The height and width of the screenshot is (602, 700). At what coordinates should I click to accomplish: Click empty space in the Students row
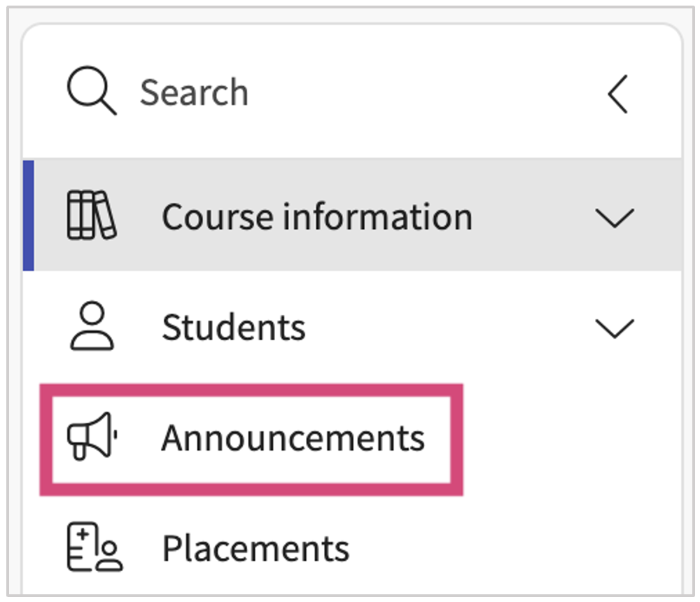pos(447,327)
